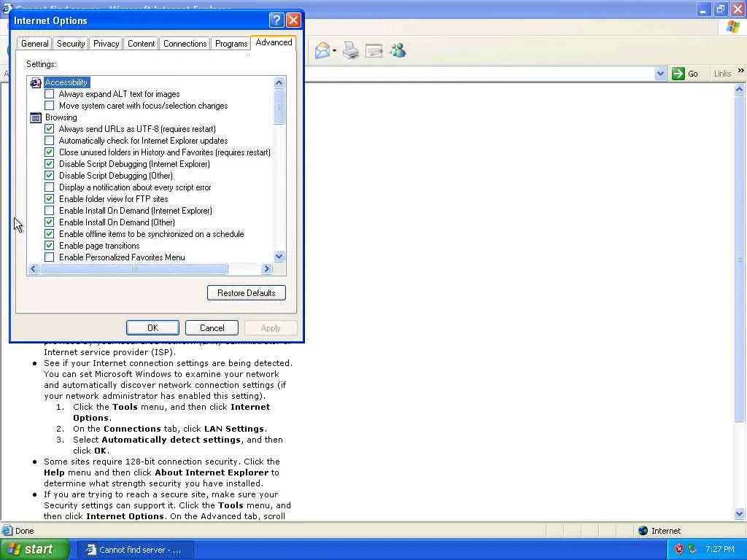Screen dimensions: 747x560
Task: Click the browser page scroll up arrow
Action: point(740,90)
